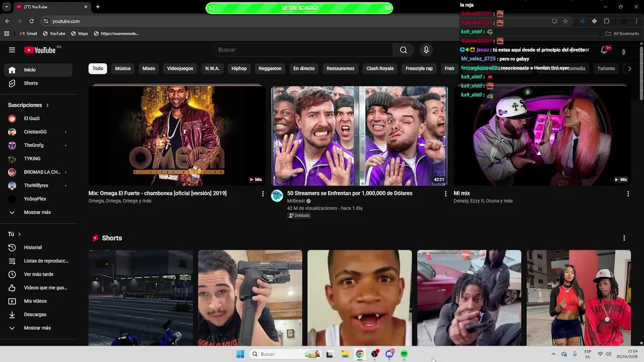The width and height of the screenshot is (644, 362).
Task: Reload the page in Chrome
Action: (x=31, y=21)
